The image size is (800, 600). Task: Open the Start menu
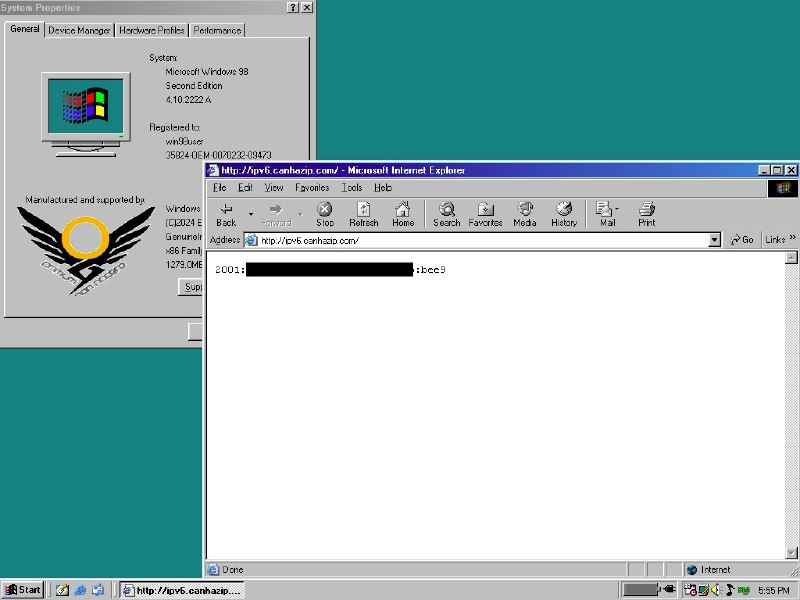[x=22, y=590]
